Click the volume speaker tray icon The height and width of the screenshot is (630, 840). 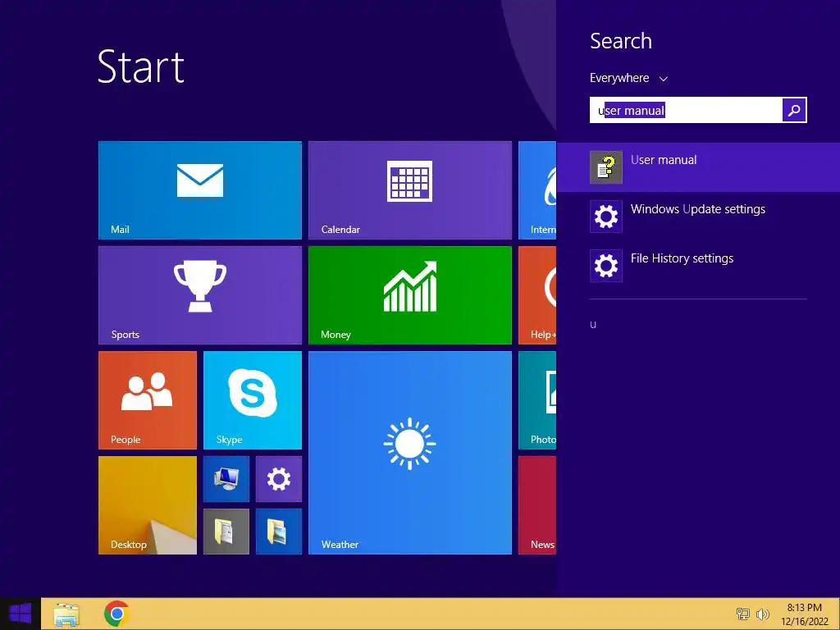pos(762,614)
